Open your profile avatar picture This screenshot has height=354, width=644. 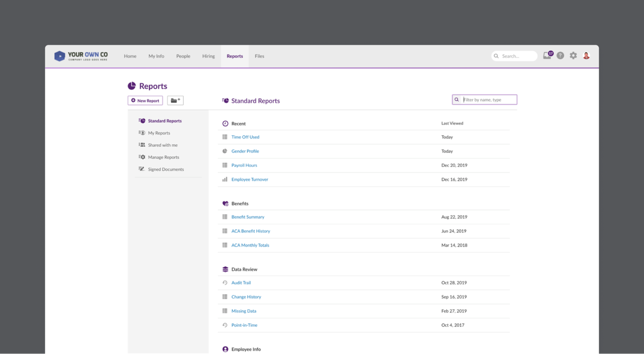click(586, 56)
